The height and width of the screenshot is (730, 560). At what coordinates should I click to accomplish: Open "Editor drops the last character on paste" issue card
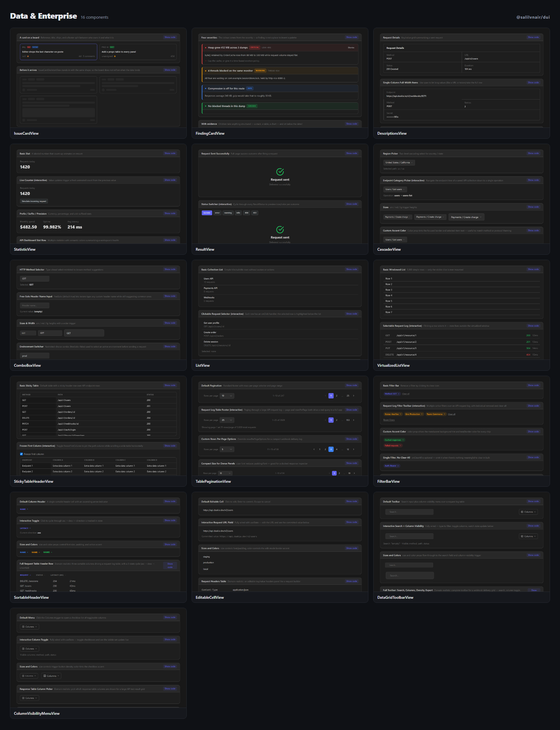tap(58, 52)
